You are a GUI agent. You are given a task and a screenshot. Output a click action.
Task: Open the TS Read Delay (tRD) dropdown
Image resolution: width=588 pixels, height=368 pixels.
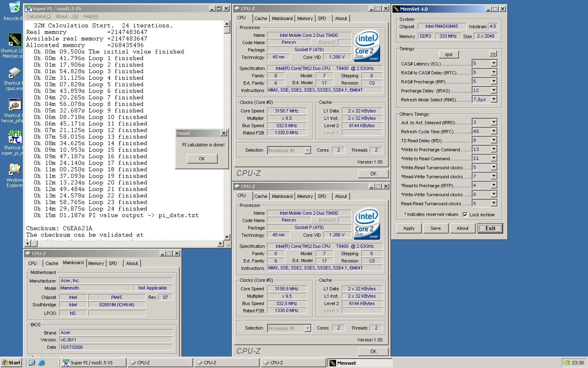tap(494, 140)
